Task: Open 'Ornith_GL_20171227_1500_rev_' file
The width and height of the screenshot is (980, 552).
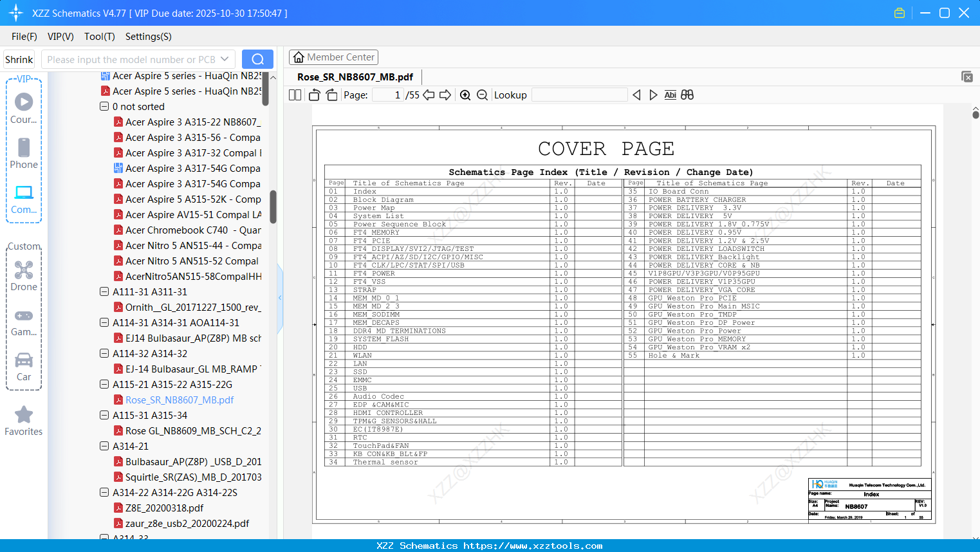Action: [193, 307]
